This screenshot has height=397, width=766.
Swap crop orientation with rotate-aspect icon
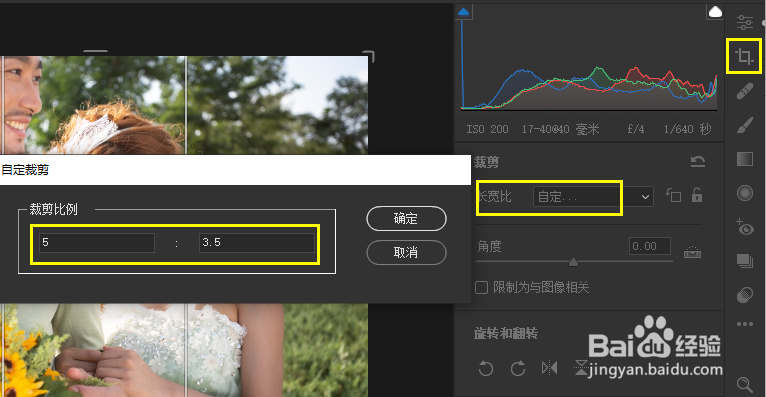673,195
